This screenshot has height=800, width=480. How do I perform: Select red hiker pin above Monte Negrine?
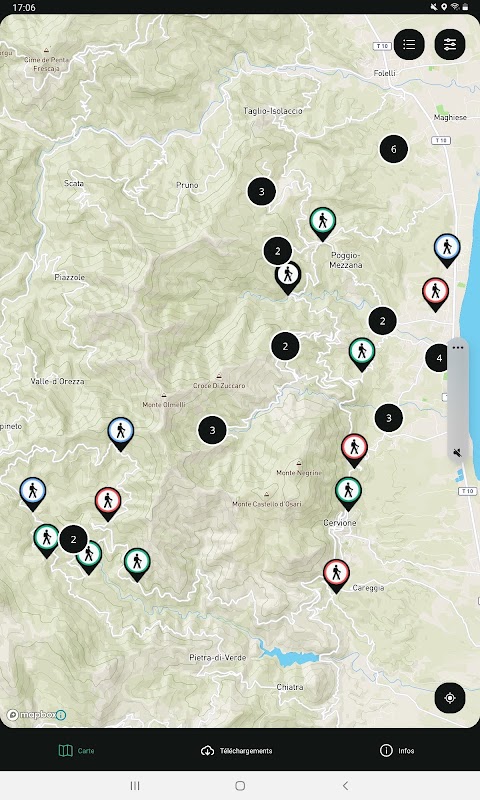click(354, 451)
